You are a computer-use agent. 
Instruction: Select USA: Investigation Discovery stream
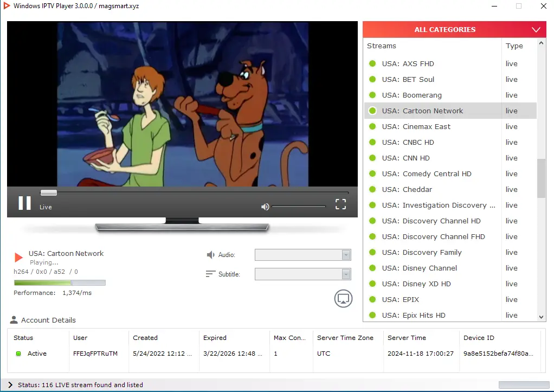pyautogui.click(x=450, y=205)
